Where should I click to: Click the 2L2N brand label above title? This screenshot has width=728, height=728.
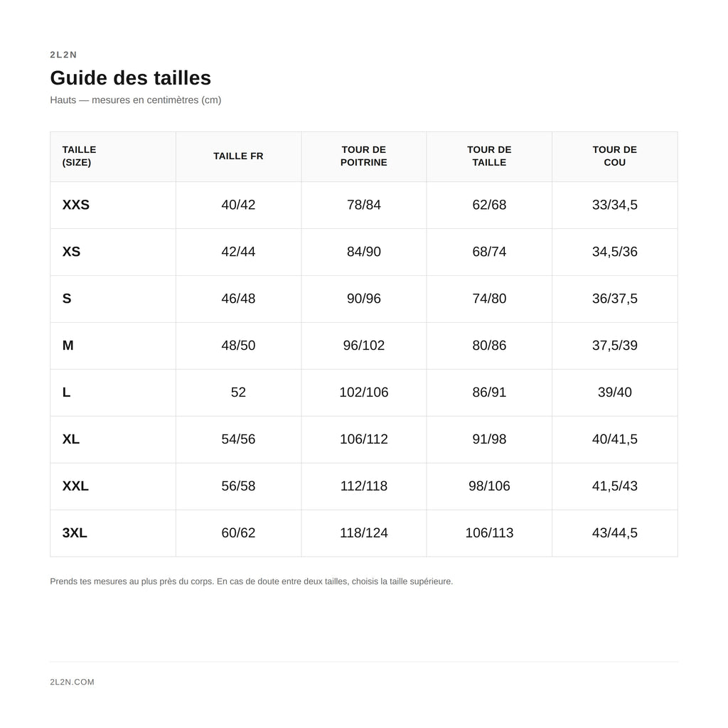[63, 55]
